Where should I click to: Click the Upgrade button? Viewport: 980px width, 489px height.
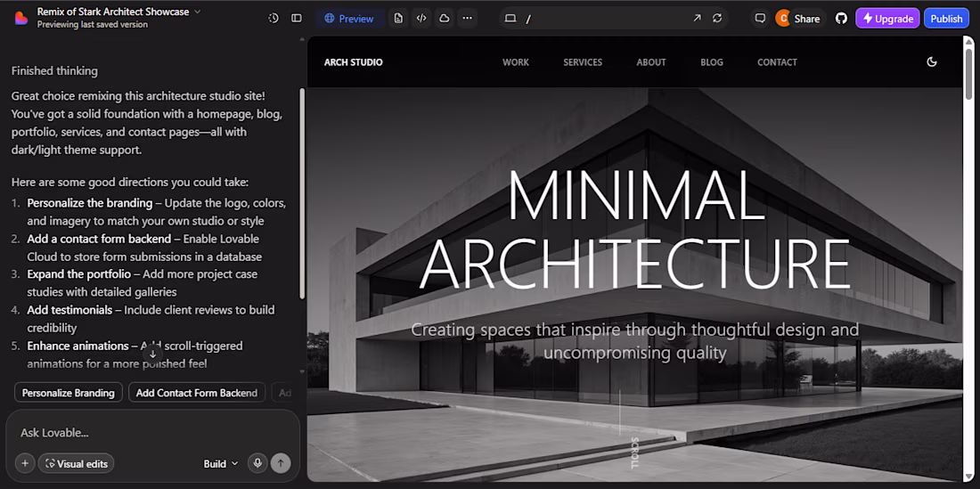887,19
